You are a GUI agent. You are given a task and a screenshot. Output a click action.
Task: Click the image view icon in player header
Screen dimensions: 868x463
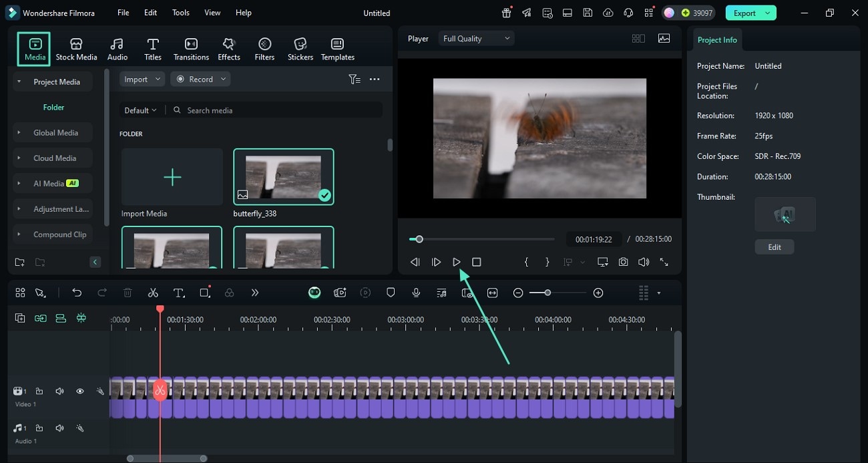(x=664, y=39)
